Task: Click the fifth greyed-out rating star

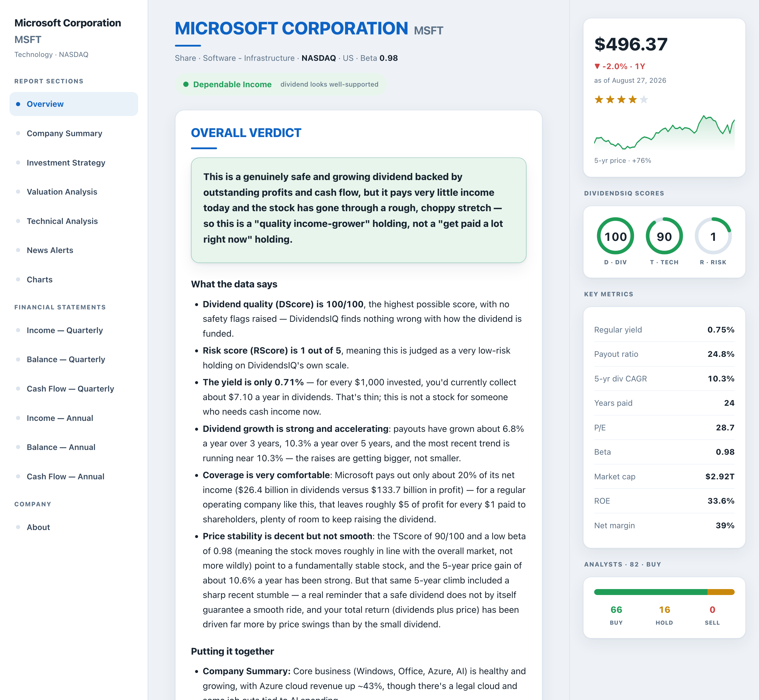Action: point(644,99)
